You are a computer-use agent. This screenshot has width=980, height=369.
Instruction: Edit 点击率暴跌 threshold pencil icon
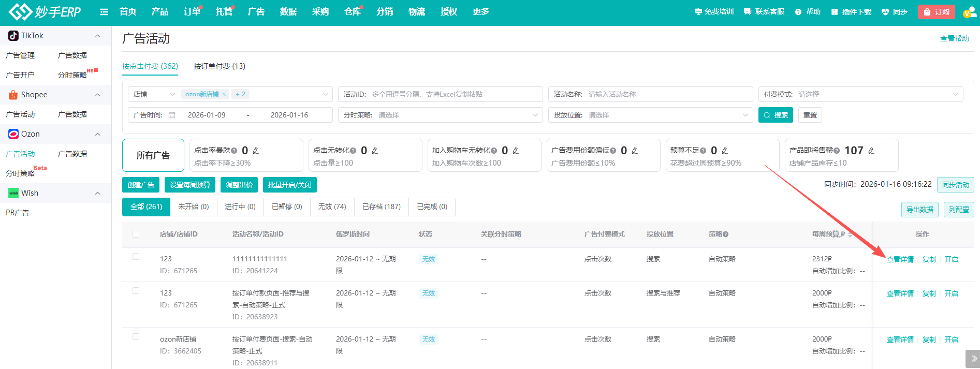[256, 151]
